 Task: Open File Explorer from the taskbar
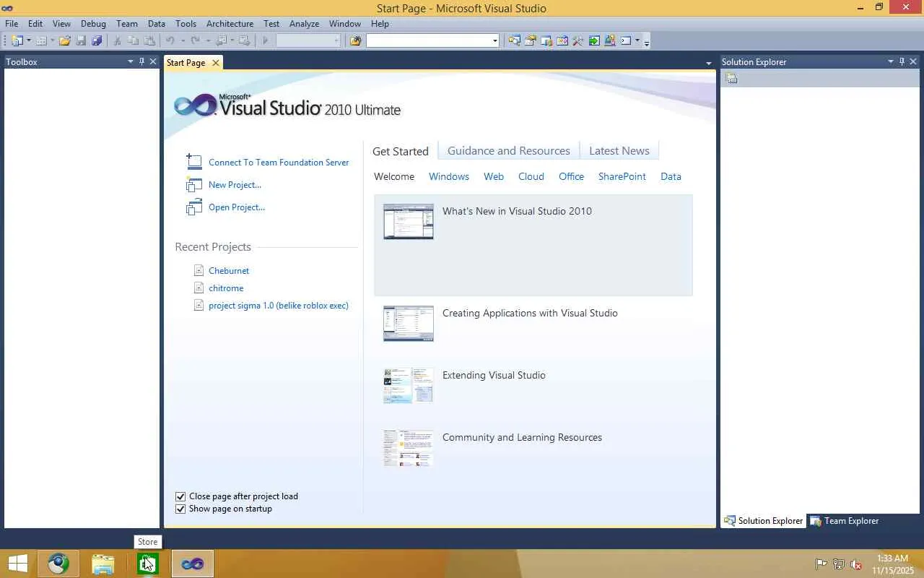103,564
